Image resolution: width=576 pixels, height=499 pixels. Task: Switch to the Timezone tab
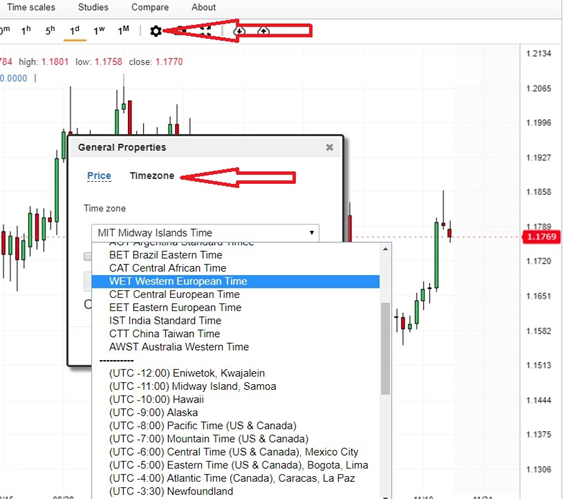pos(152,176)
